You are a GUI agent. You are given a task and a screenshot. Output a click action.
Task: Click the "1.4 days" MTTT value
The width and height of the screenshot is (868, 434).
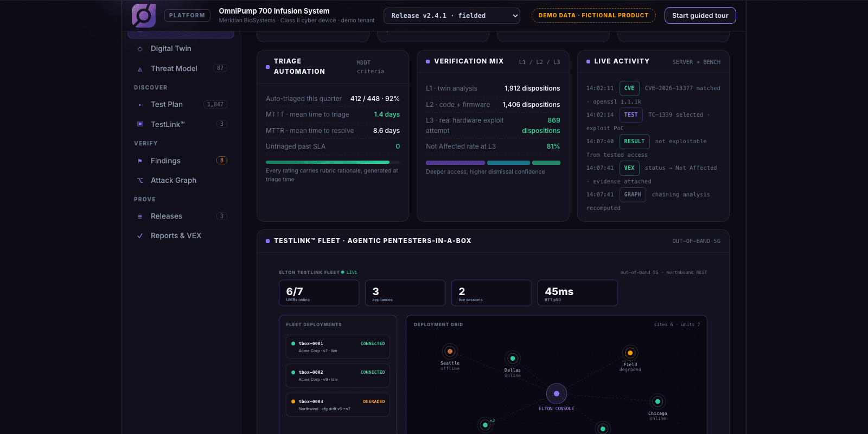coord(387,114)
